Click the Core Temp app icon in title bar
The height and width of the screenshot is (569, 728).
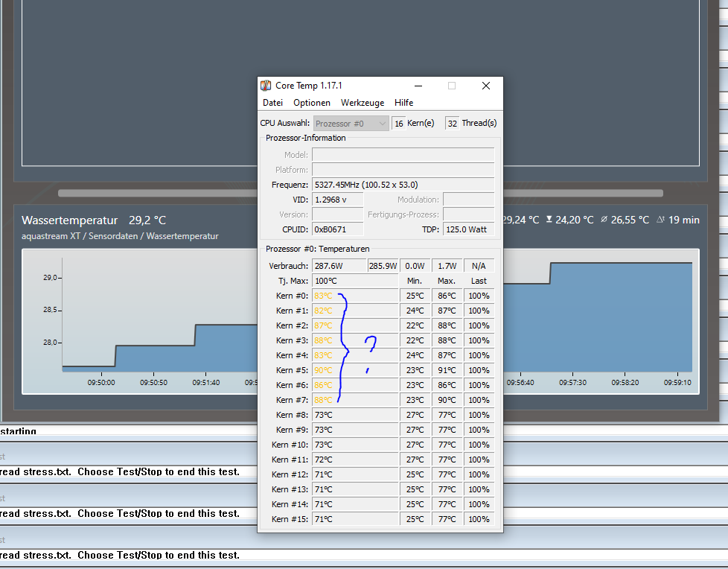[266, 86]
